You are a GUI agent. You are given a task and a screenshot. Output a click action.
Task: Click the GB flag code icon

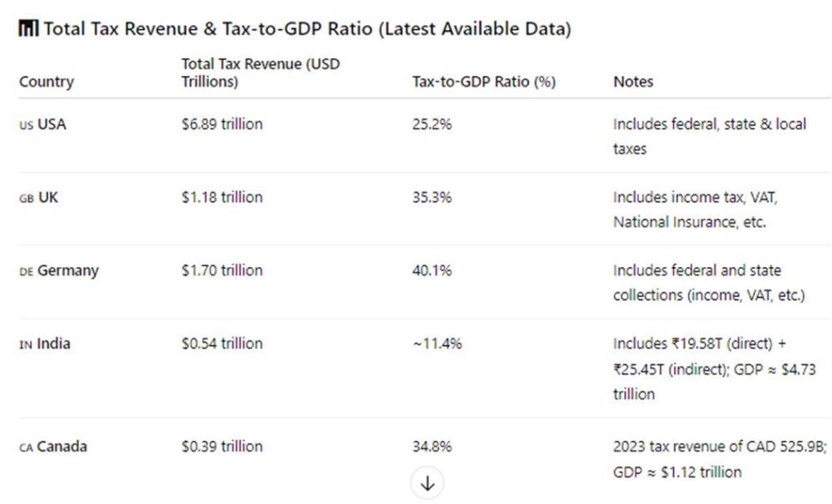pyautogui.click(x=27, y=199)
